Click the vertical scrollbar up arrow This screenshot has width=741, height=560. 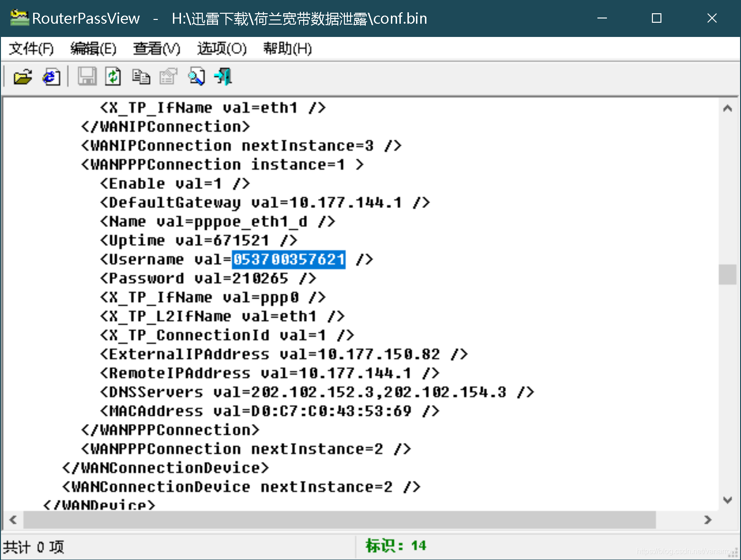(x=728, y=108)
